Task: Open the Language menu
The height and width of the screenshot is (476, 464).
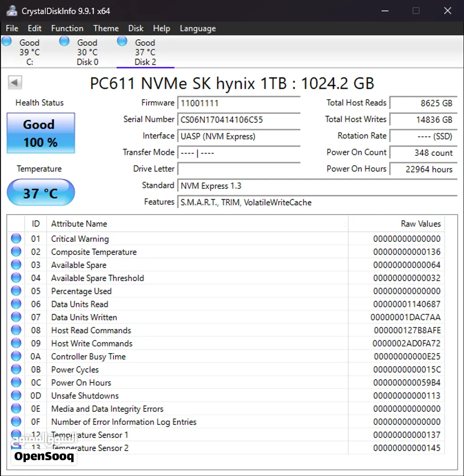Action: (x=198, y=28)
